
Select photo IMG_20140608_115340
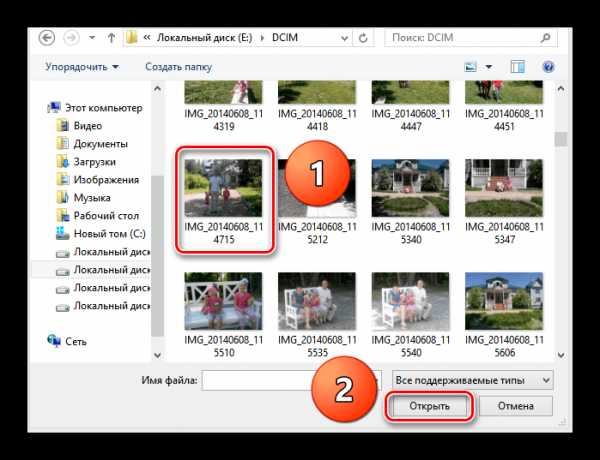pyautogui.click(x=411, y=201)
